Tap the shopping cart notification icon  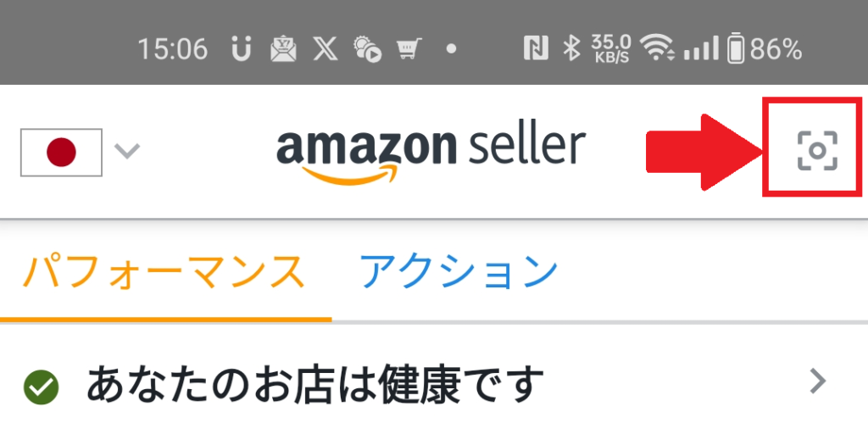pos(409,49)
